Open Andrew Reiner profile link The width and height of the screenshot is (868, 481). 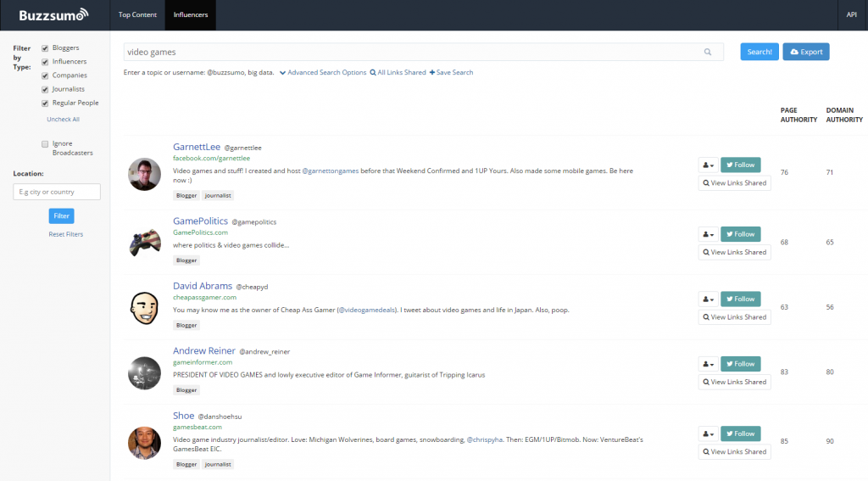pyautogui.click(x=204, y=350)
